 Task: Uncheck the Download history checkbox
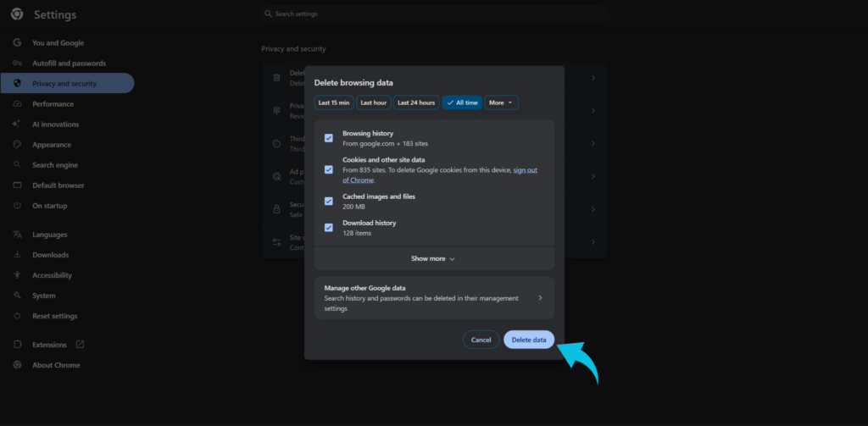(x=329, y=227)
